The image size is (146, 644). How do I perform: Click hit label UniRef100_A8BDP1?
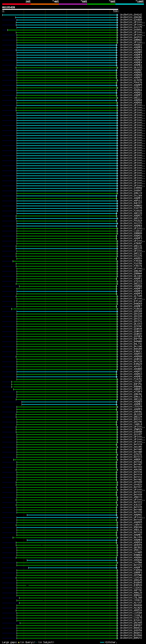coord(131,459)
